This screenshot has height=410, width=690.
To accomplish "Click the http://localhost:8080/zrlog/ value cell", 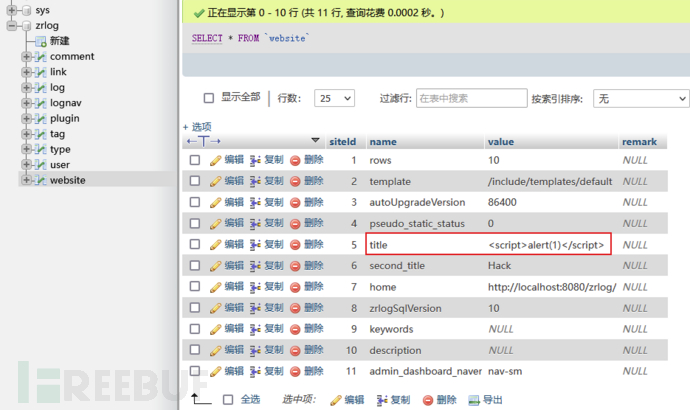I will click(552, 287).
